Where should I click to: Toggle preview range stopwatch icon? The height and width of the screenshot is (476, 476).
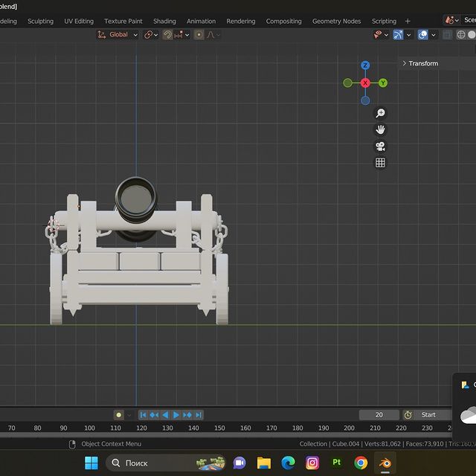point(408,415)
